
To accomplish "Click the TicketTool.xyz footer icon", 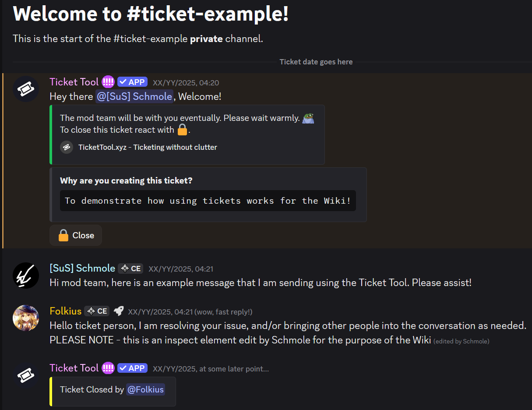I will click(66, 147).
